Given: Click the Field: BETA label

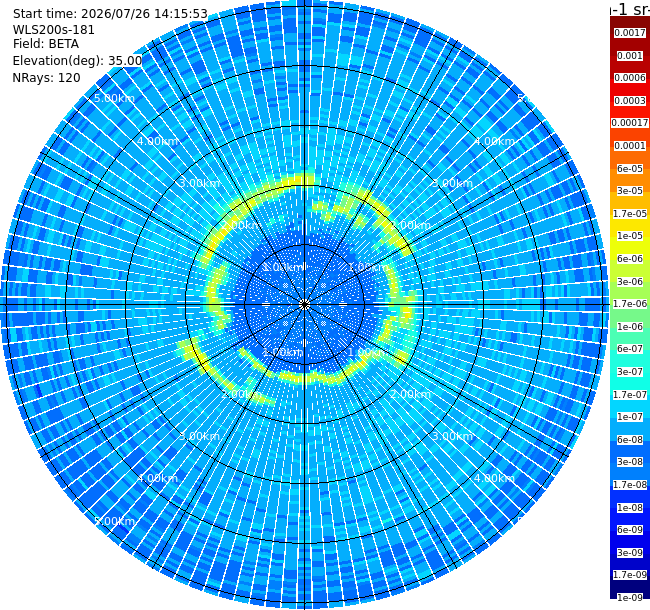Looking at the screenshot, I should click(46, 44).
